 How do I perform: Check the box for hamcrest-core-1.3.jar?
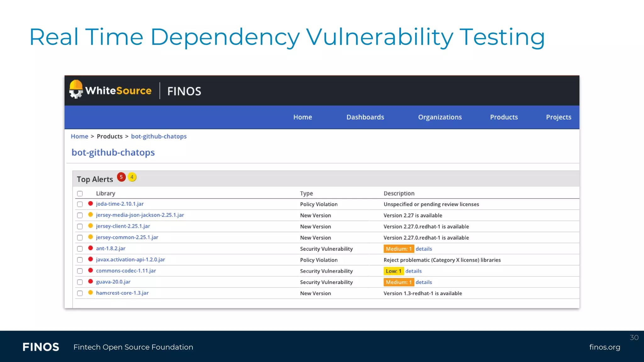[80, 293]
